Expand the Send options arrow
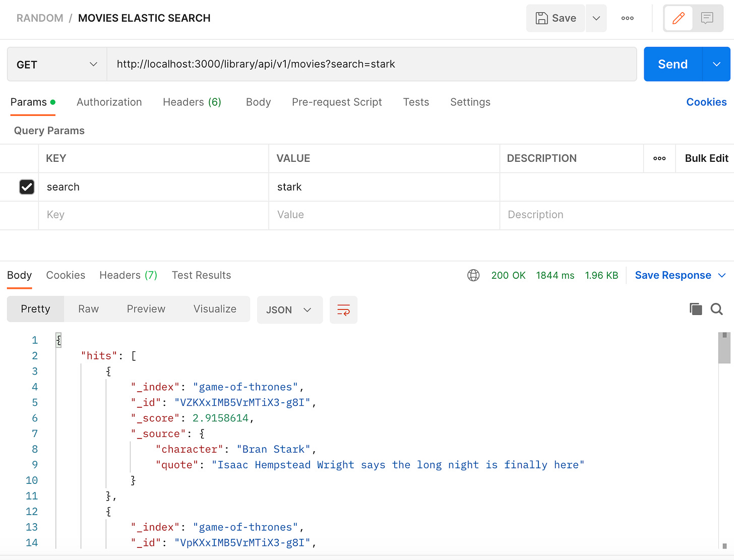Viewport: 734px width, 560px height. pos(716,65)
